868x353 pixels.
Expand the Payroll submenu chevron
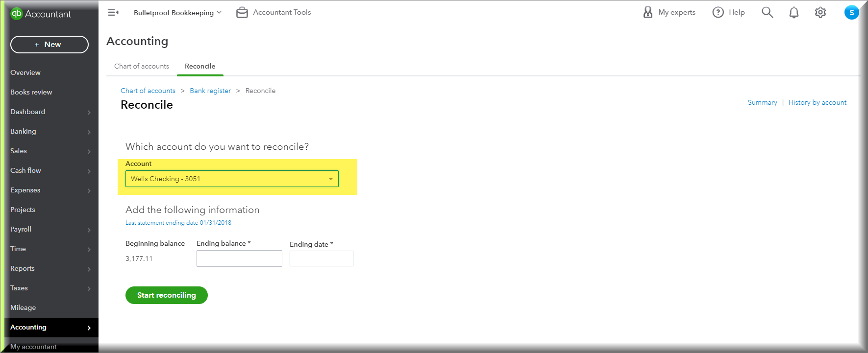click(89, 230)
